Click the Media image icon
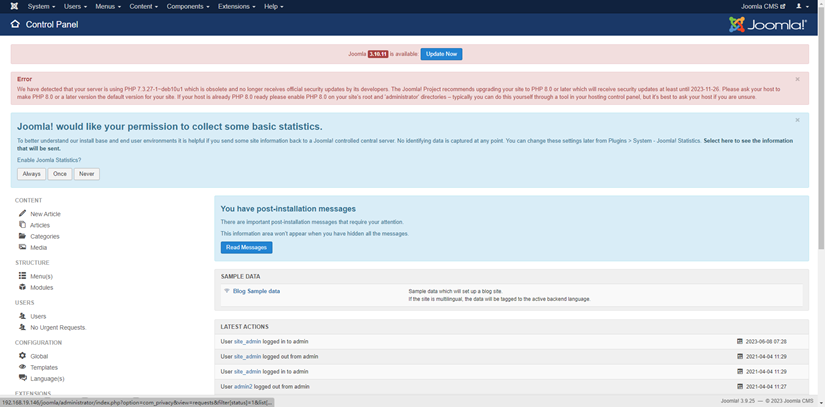This screenshot has height=407, width=825. [22, 247]
